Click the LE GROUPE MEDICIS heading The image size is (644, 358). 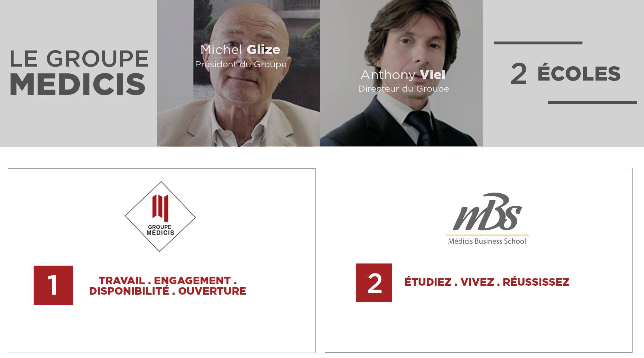pyautogui.click(x=79, y=73)
